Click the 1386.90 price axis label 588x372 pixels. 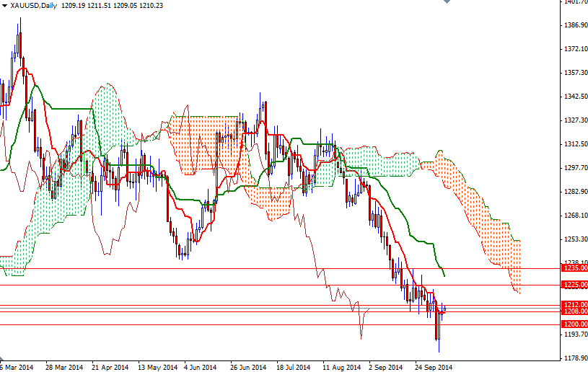575,25
